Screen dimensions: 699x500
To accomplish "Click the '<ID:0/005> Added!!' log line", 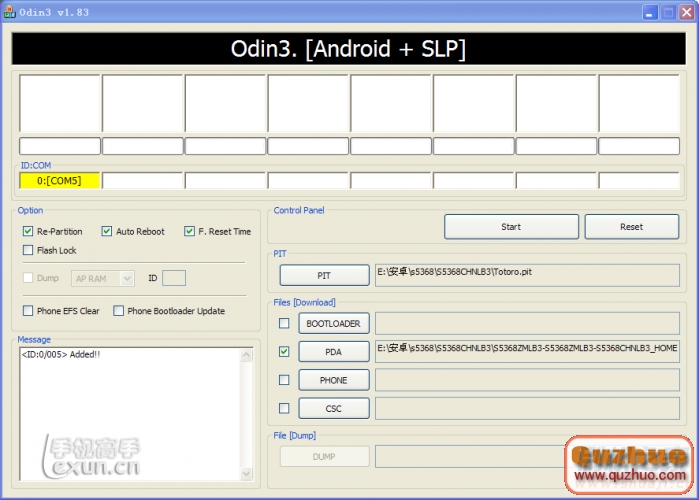I will click(61, 355).
